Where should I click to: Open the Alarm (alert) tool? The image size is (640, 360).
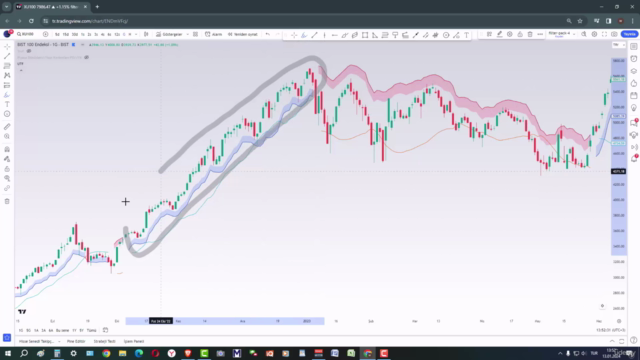click(213, 34)
